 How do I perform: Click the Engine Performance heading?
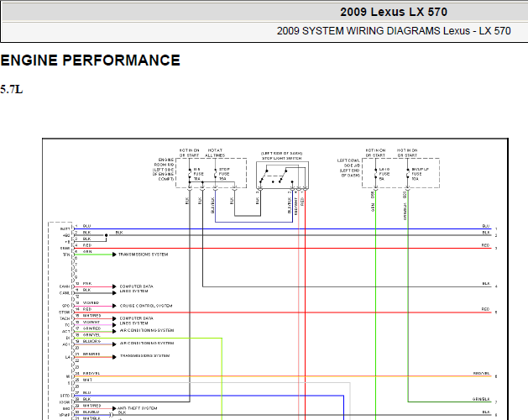point(91,60)
